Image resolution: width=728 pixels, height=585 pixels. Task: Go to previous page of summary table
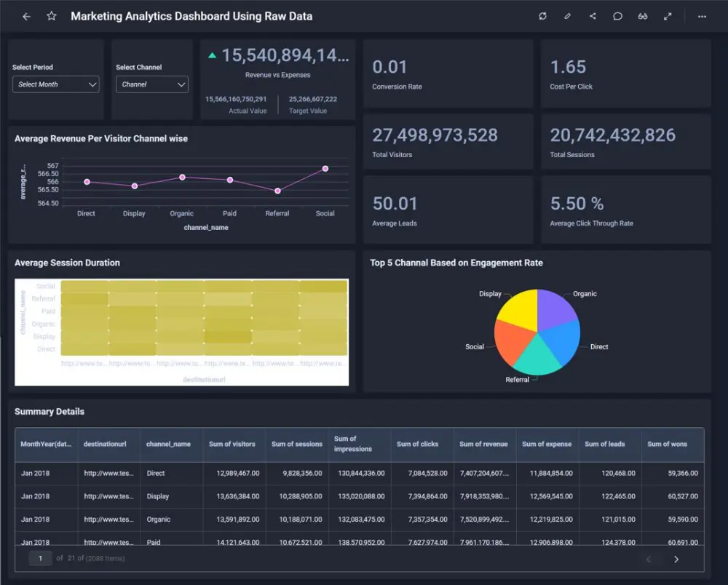(649, 559)
